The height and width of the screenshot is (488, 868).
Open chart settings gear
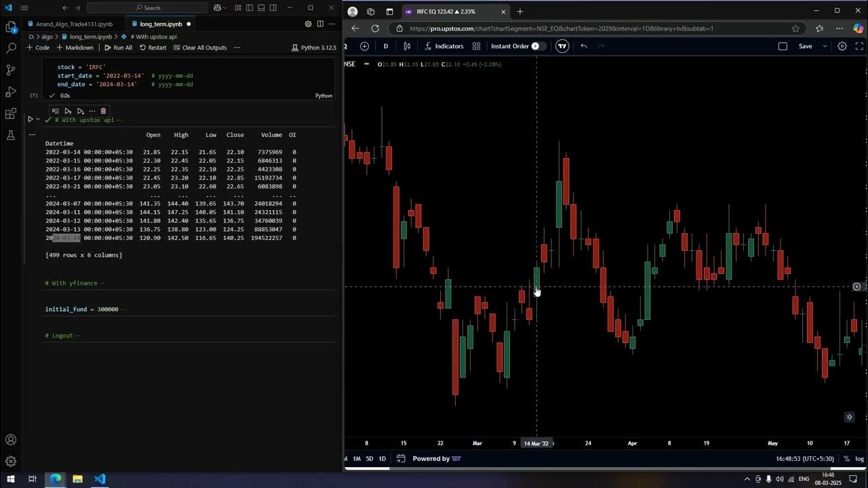click(842, 46)
